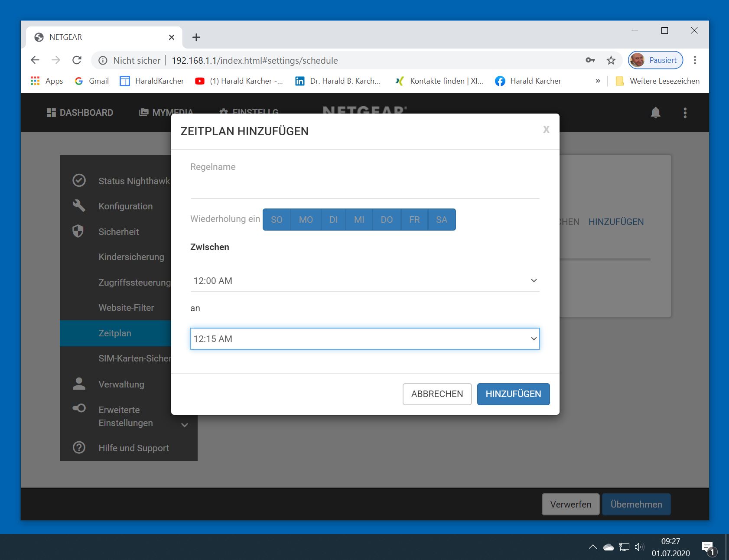Click the browser reload icon
Screen dimensions: 729x560
tap(77, 60)
